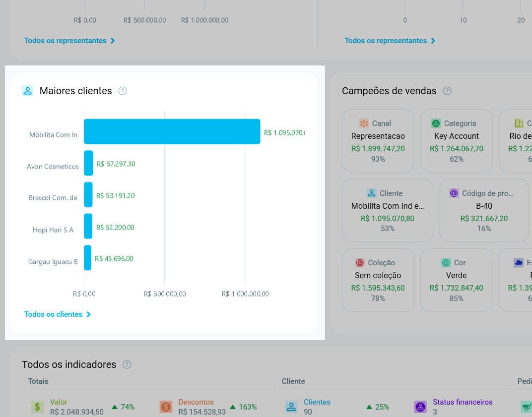The image size is (532, 417).
Task: Click the 74% Valor growth indicator
Action: (123, 407)
